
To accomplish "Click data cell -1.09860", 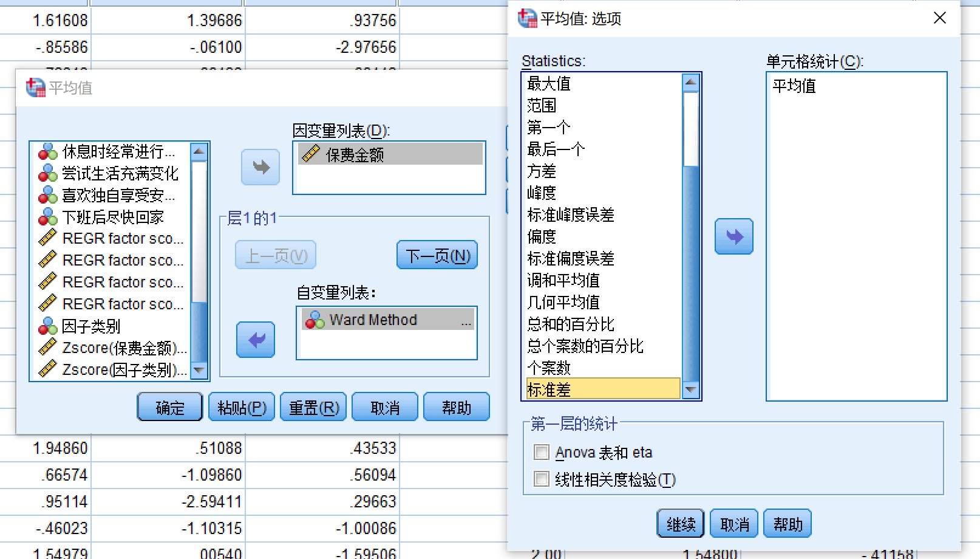I will pyautogui.click(x=168, y=475).
